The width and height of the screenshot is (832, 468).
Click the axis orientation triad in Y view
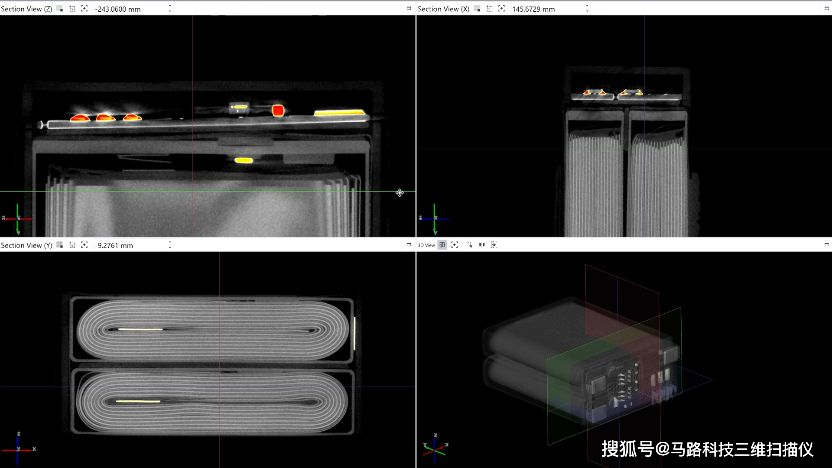pos(19,448)
